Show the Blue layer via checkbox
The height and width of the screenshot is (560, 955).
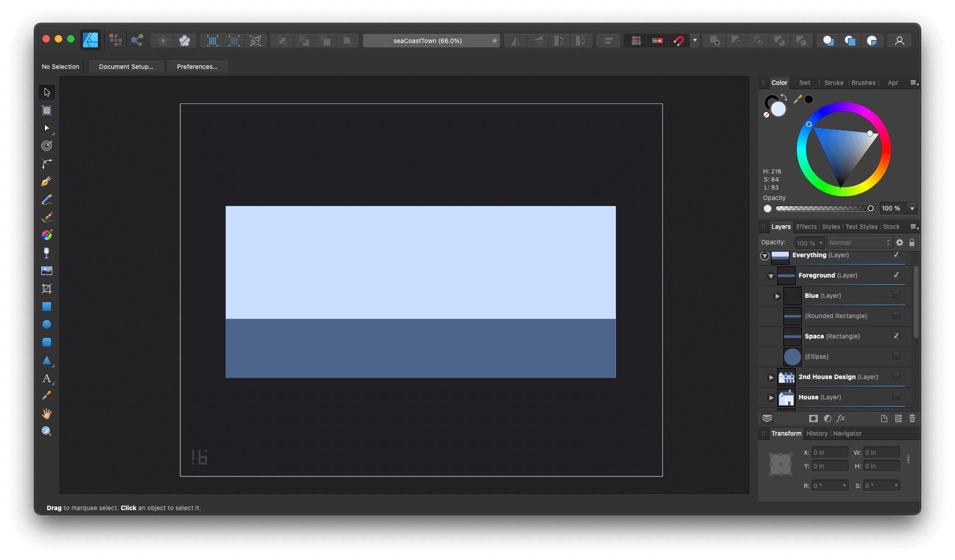click(896, 295)
